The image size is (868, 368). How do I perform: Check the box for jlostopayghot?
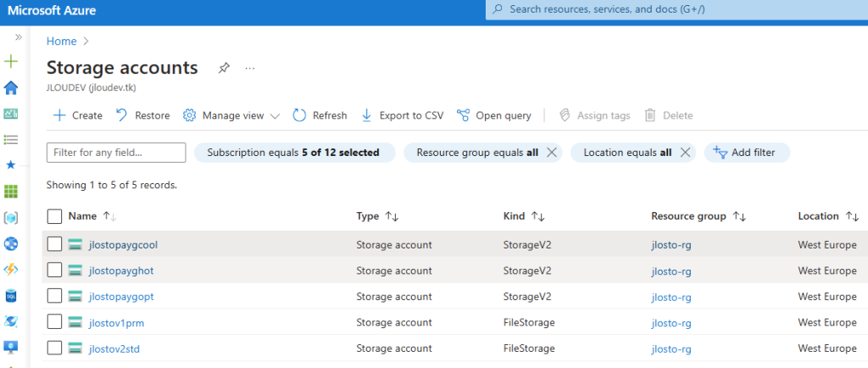pos(54,270)
